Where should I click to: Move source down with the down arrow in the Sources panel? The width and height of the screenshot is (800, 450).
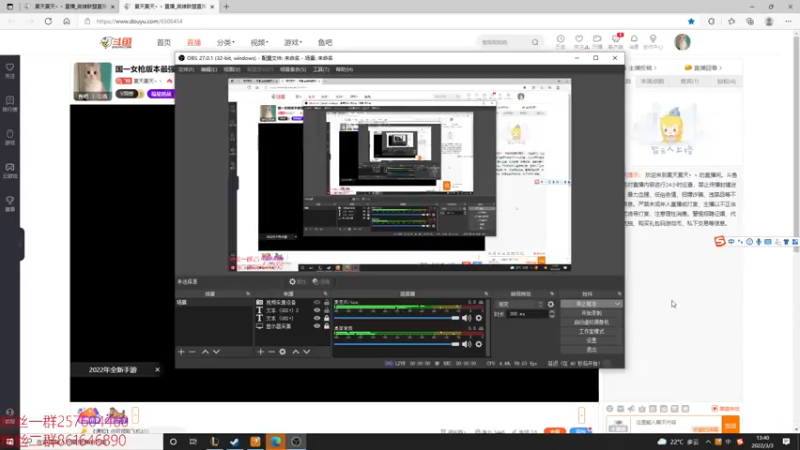(307, 352)
